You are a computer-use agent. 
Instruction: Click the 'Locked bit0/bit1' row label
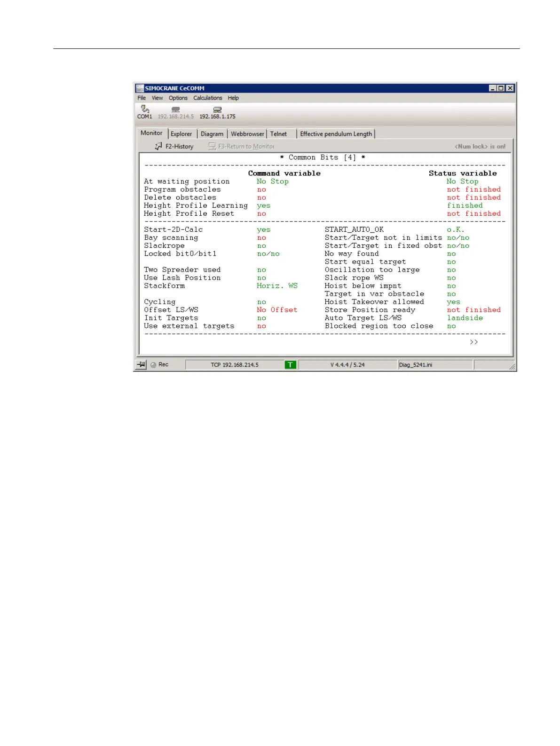click(x=180, y=253)
